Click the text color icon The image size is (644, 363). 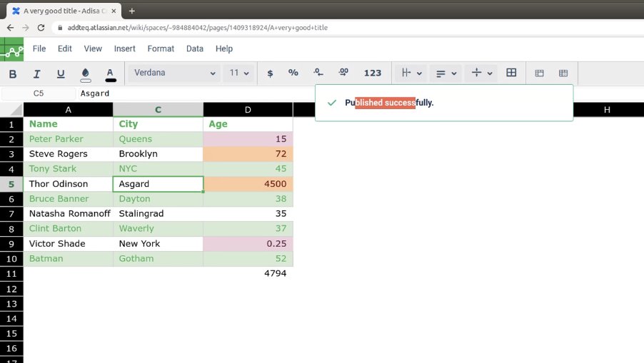pyautogui.click(x=110, y=73)
